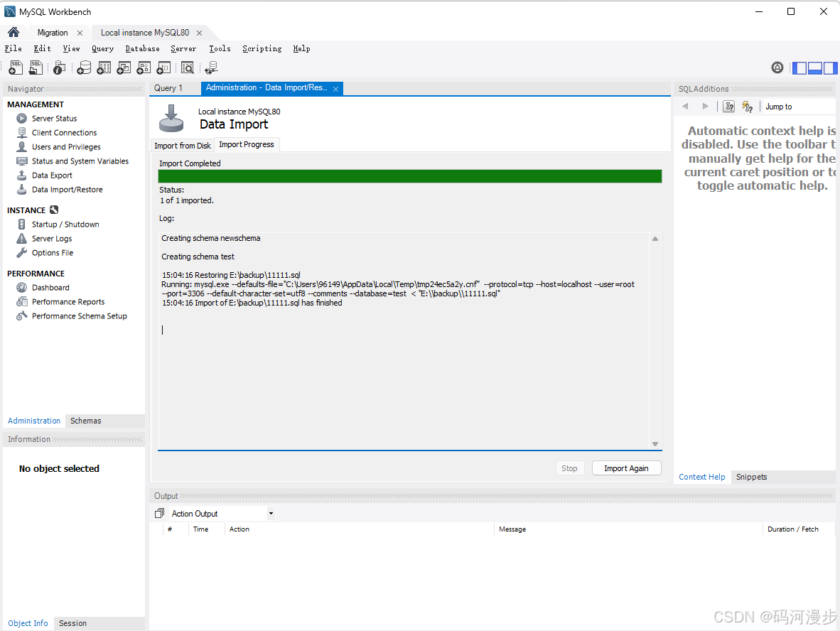Viewport: 840px width, 631px height.
Task: Switch to Query 1 tab
Action: point(168,88)
